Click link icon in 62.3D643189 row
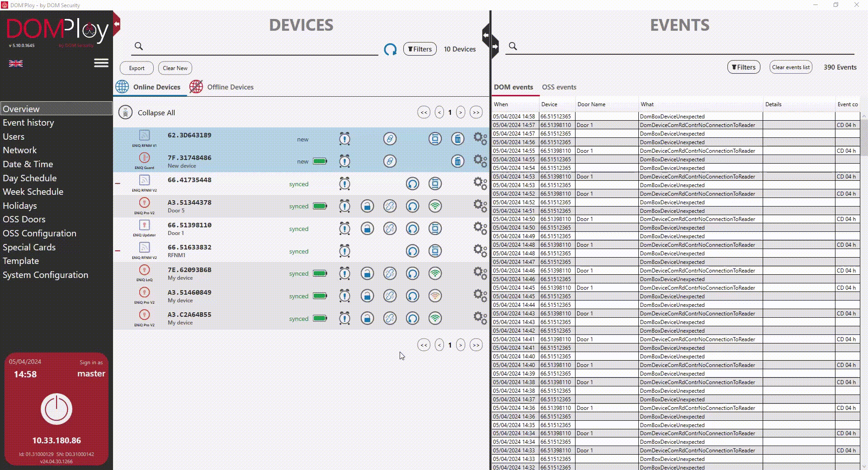The height and width of the screenshot is (470, 868). coord(390,139)
